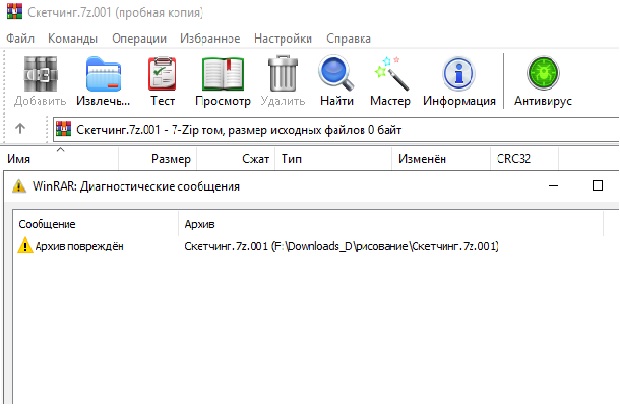Go up one folder level arrow
Screen dimensions: 620x409
coord(20,129)
